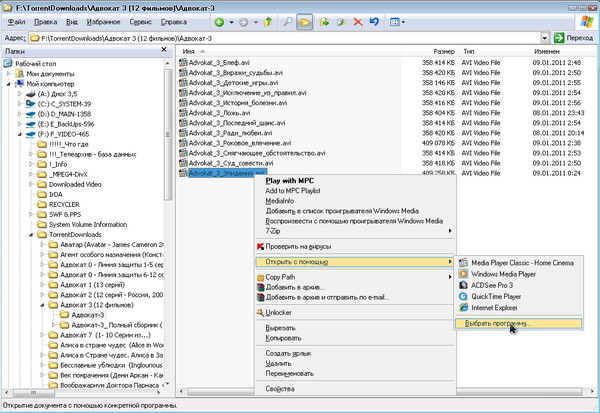Collapse the Адвокат 3 (12 фильмов) node
The width and height of the screenshot is (600, 413).
pos(42,305)
